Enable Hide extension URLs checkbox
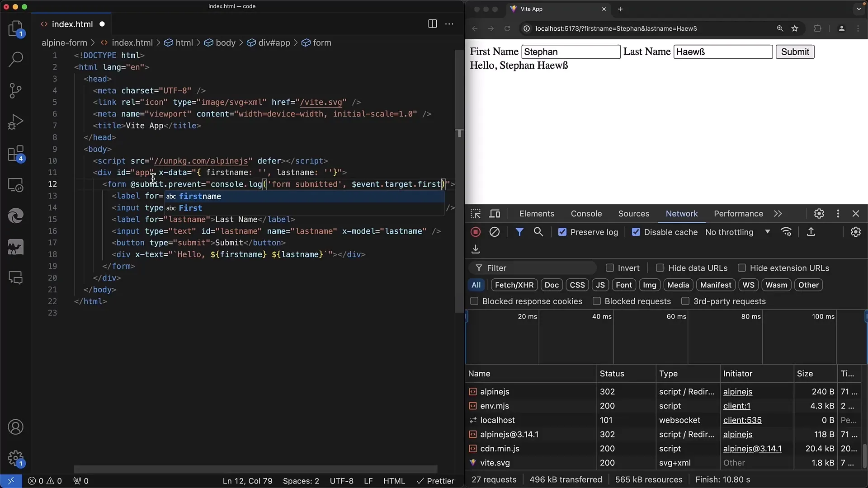868x488 pixels. pyautogui.click(x=742, y=268)
